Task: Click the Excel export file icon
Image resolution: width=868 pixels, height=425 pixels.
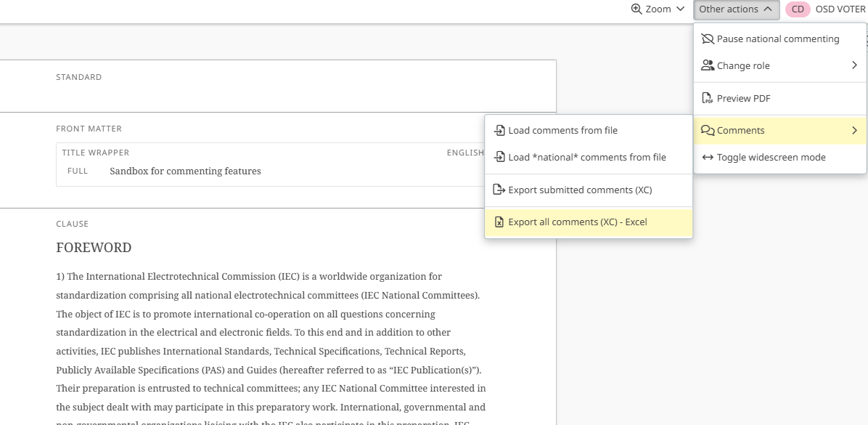Action: tap(499, 222)
